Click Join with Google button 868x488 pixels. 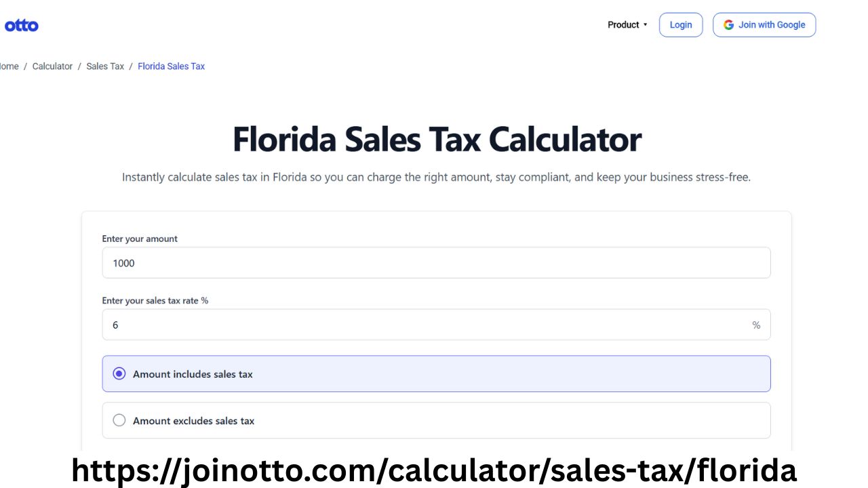[x=764, y=25]
